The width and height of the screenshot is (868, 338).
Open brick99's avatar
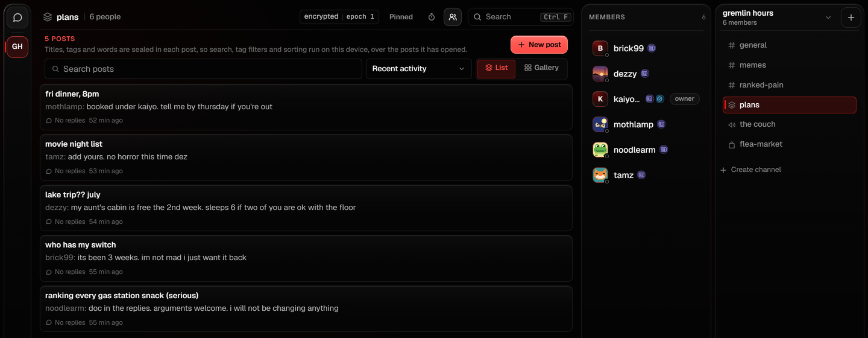click(x=600, y=48)
